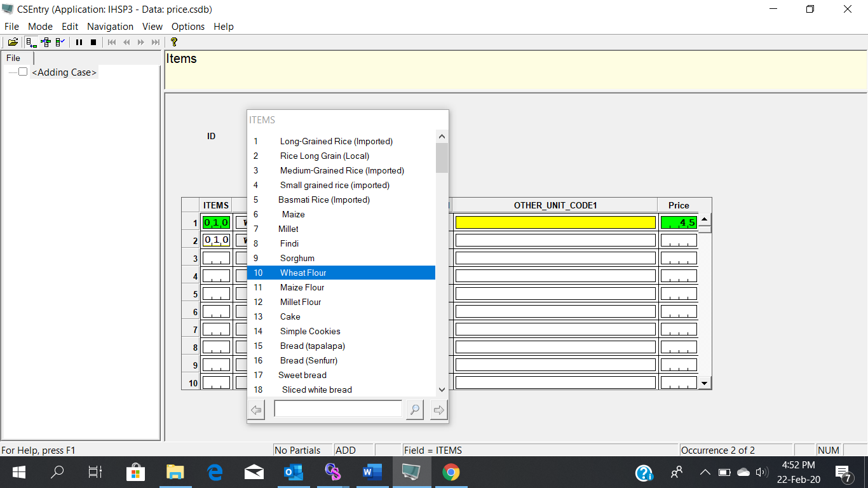Viewport: 868px width, 488px height.
Task: Open the Options menu
Action: tap(188, 26)
